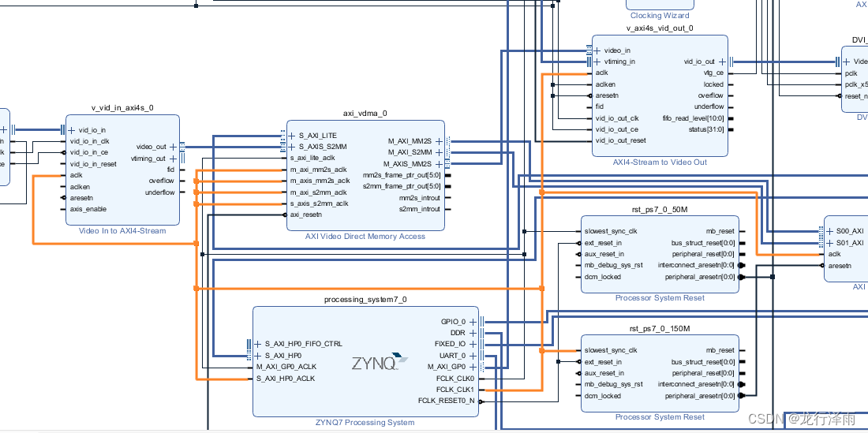Select the mm2s_introut output pin

[420, 198]
